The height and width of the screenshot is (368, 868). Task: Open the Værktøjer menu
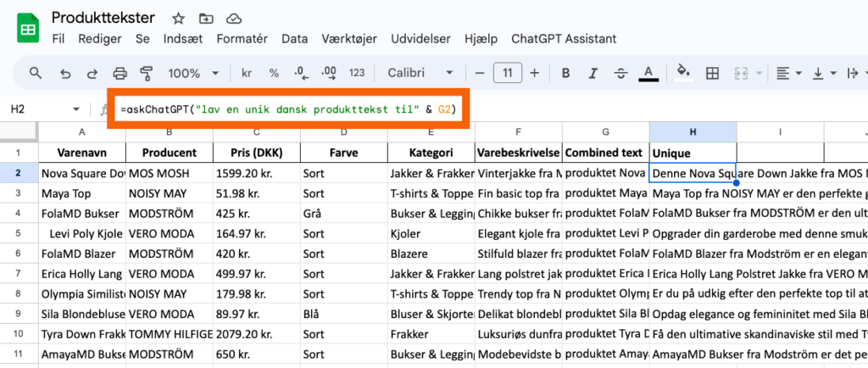(349, 39)
